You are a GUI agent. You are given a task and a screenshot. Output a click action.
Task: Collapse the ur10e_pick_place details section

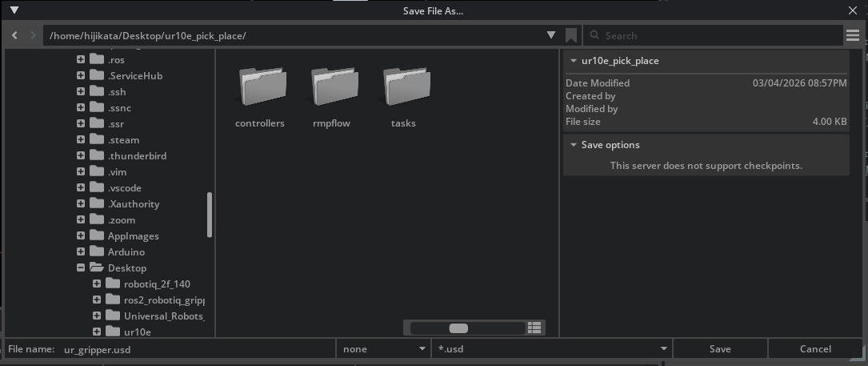pos(573,61)
